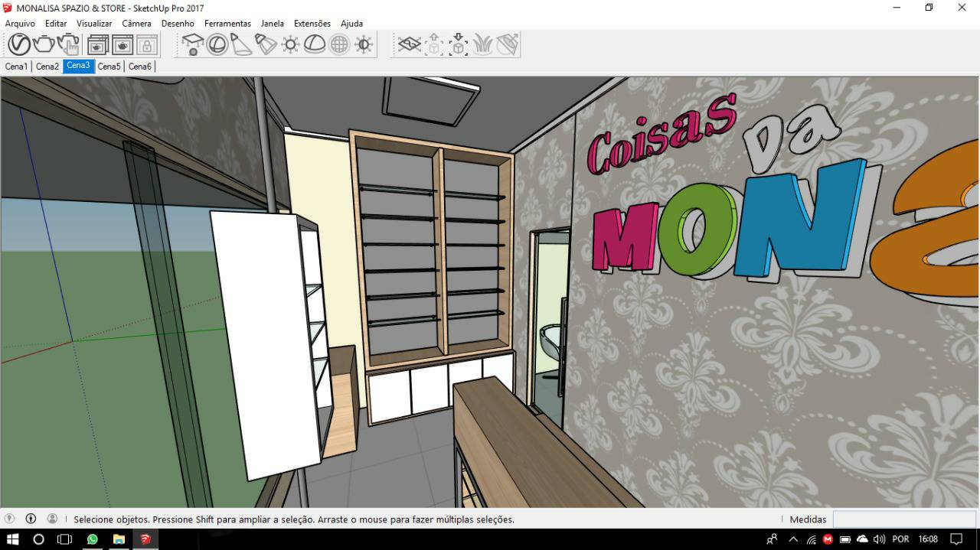
Task: Open Cortana search circle on taskbar
Action: (x=38, y=539)
